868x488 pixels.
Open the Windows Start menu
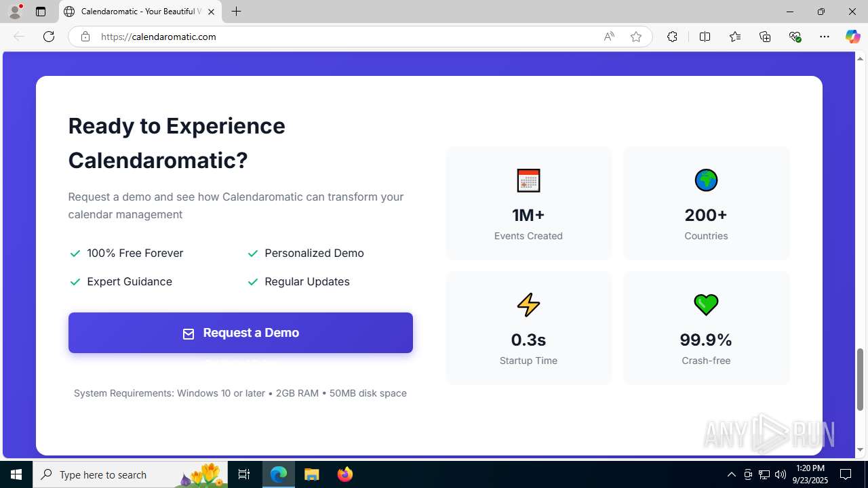tap(16, 474)
